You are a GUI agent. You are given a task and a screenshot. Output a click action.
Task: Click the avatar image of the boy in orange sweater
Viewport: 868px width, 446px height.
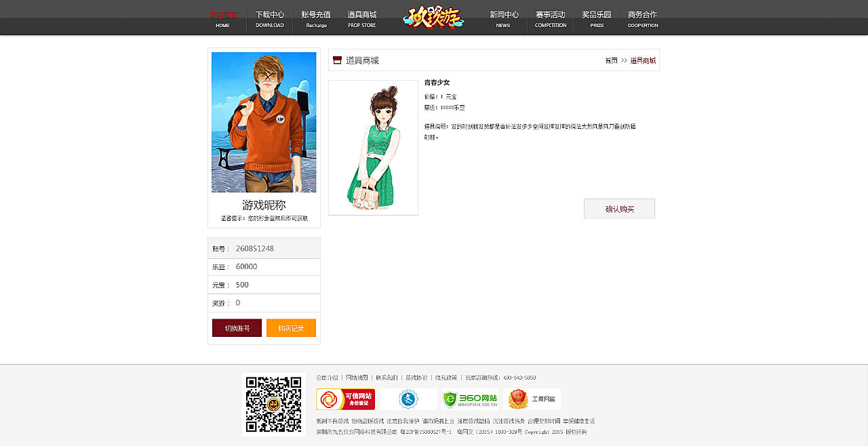pos(264,122)
